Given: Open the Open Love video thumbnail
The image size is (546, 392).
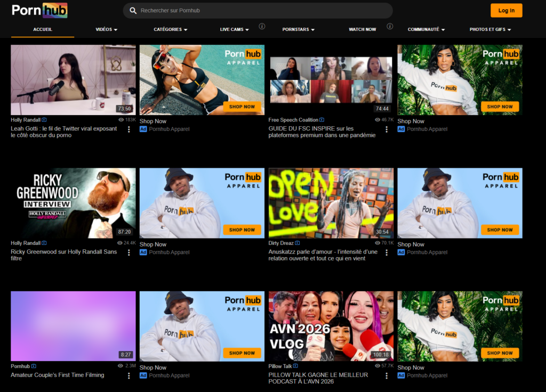Looking at the screenshot, I should (331, 203).
